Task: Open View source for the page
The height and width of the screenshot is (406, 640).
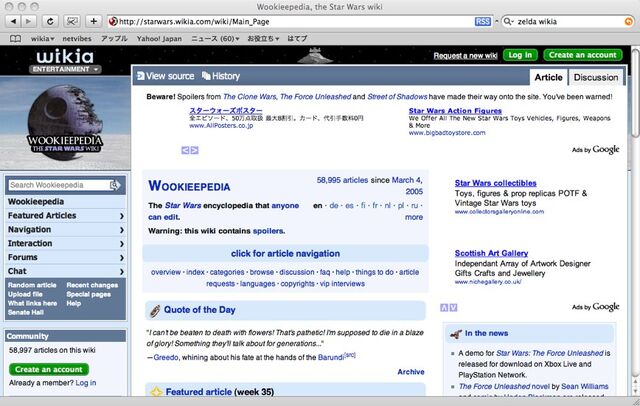Action: 166,76
